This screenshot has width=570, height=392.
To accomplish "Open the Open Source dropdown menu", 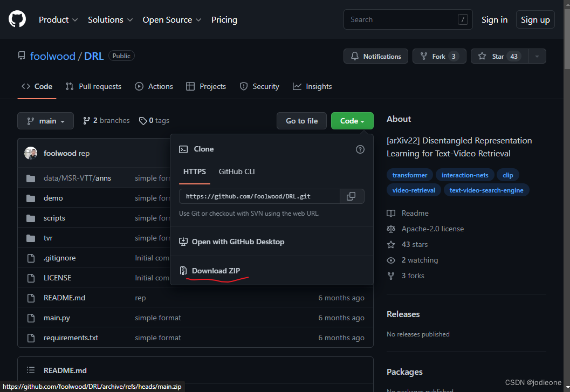I will [171, 19].
